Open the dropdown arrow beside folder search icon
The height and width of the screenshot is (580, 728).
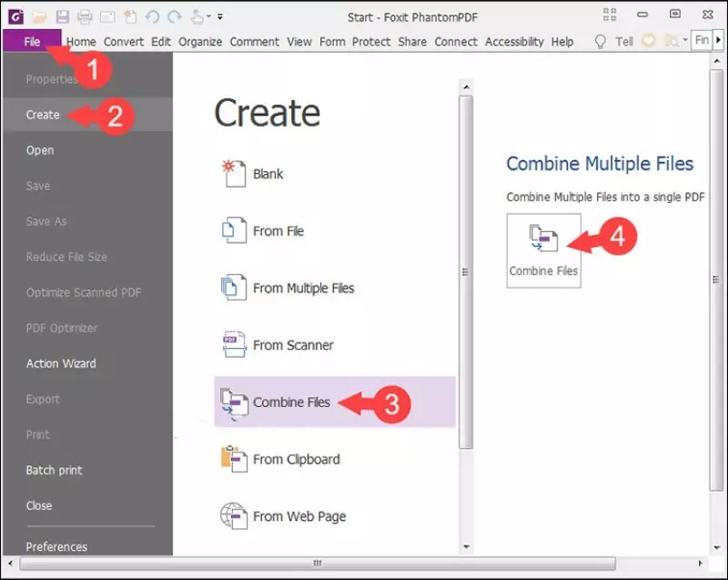pyautogui.click(x=685, y=40)
